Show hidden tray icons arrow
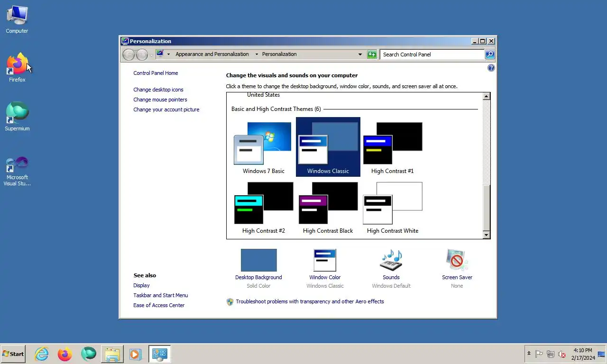 click(x=529, y=354)
